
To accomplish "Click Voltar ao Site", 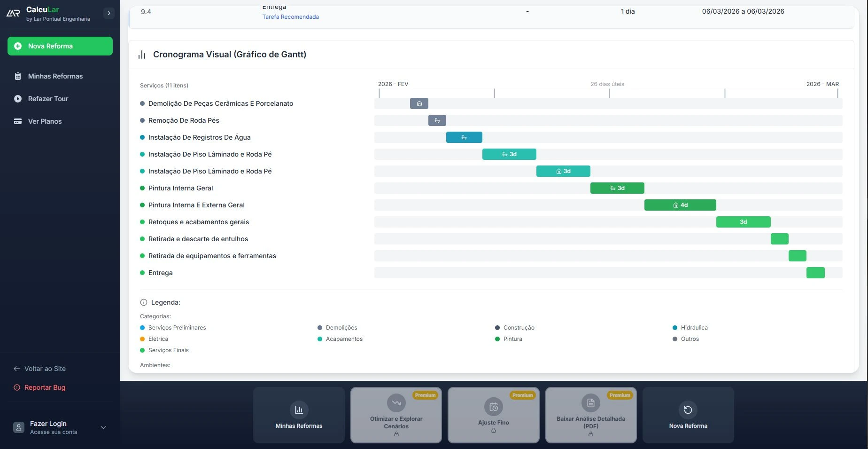I will (45, 369).
